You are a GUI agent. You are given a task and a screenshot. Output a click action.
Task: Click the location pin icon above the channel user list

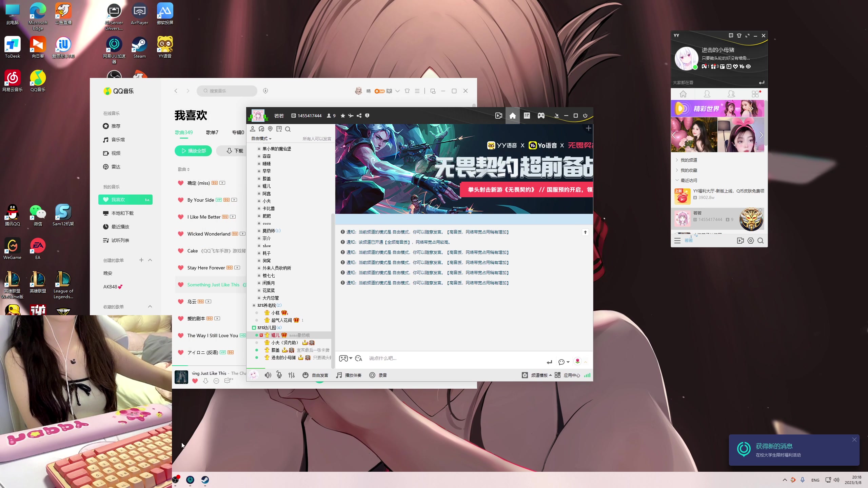pyautogui.click(x=270, y=129)
